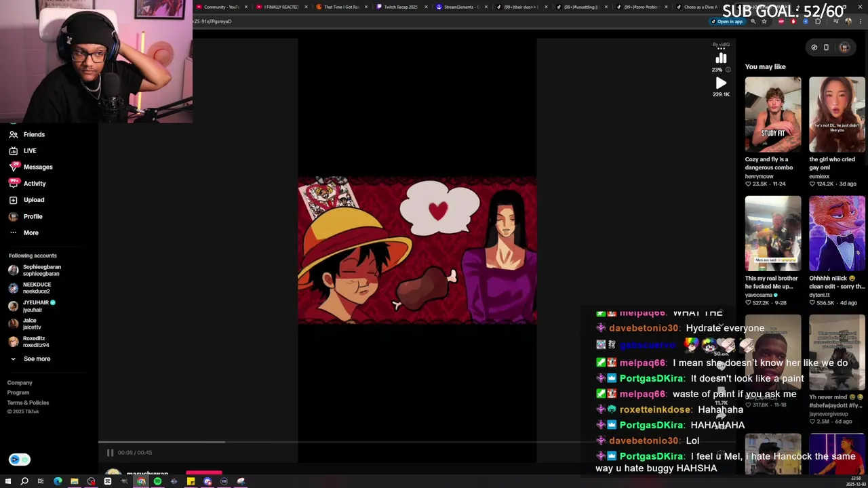Screen dimensions: 868x488
Task: Toggle the floating blue power widget
Action: click(x=20, y=460)
